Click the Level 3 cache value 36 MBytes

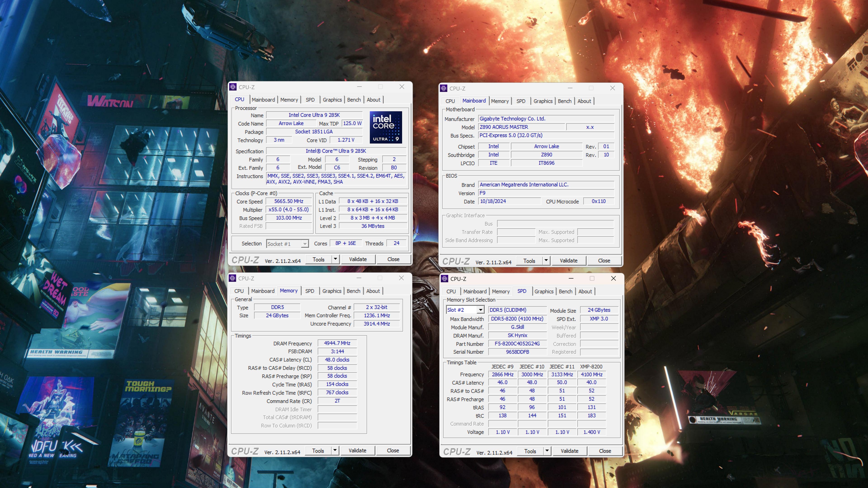point(373,226)
